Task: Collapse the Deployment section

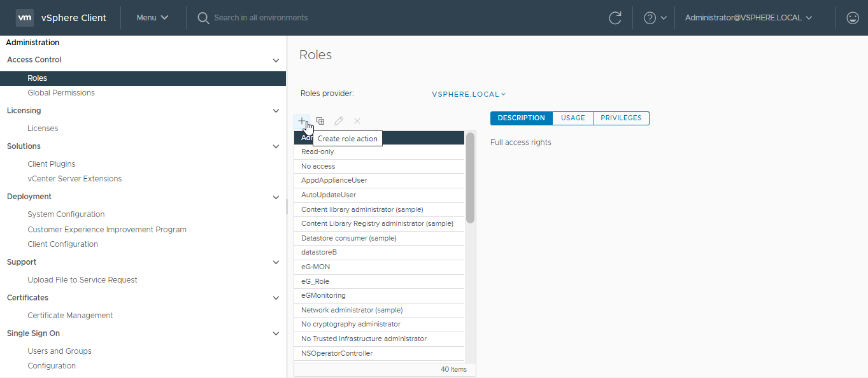Action: tap(276, 197)
